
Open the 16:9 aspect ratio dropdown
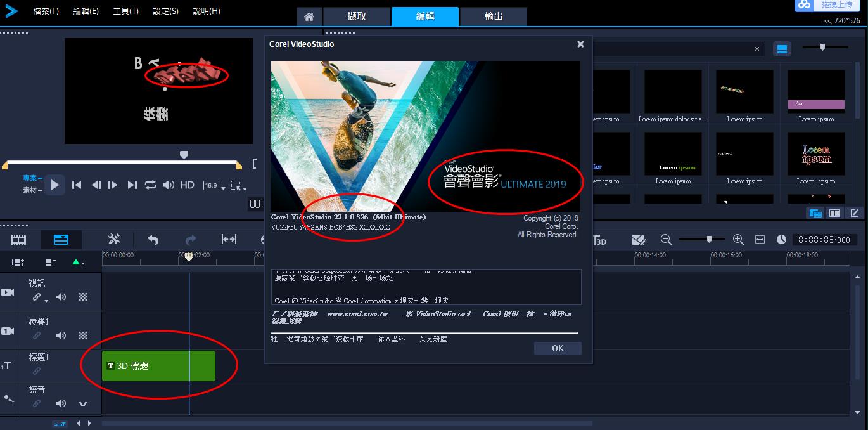tap(214, 185)
